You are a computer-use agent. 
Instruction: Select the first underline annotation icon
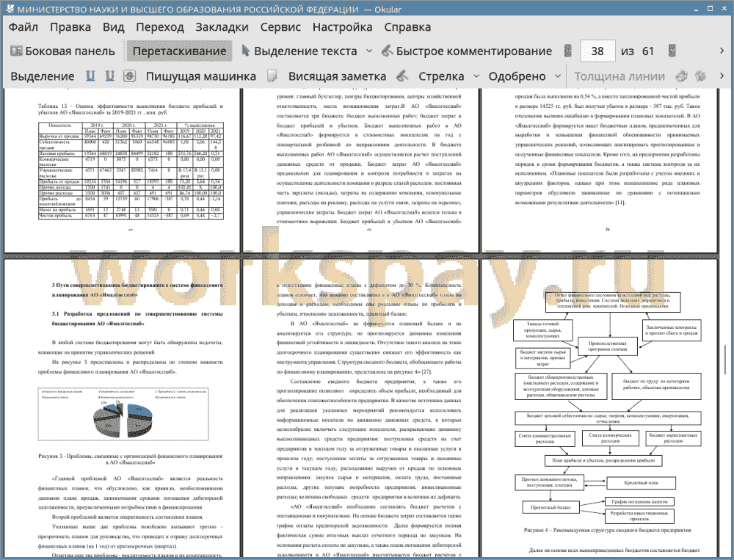pyautogui.click(x=90, y=76)
